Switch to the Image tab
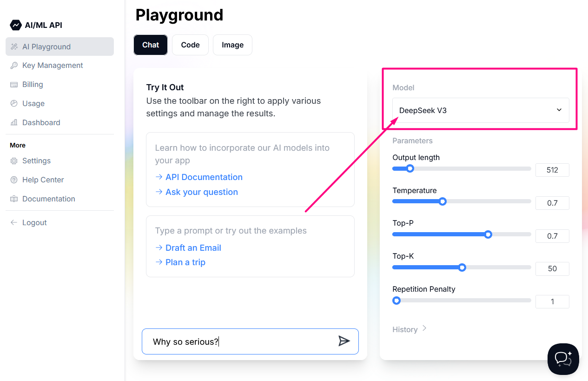Screen dimensions: 588x381 [x=232, y=45]
